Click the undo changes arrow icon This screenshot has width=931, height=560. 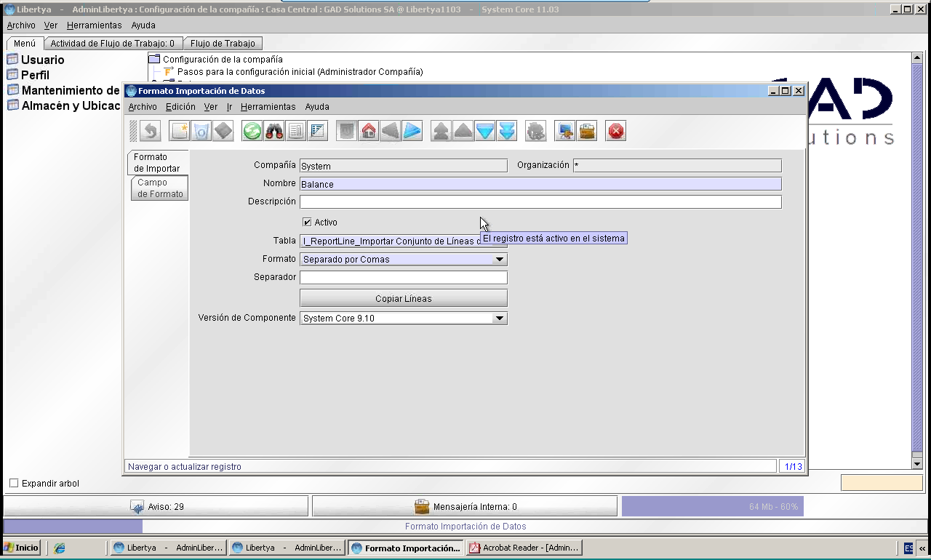(x=151, y=131)
